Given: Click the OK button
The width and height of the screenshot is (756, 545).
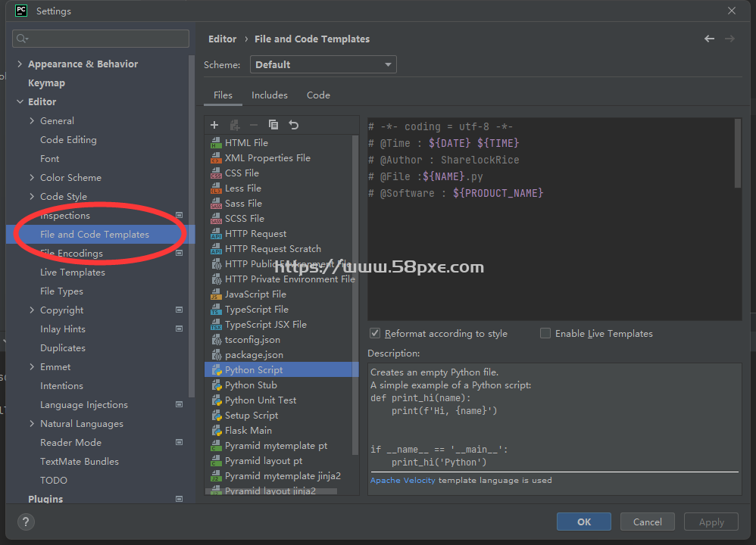Looking at the screenshot, I should click(x=584, y=522).
